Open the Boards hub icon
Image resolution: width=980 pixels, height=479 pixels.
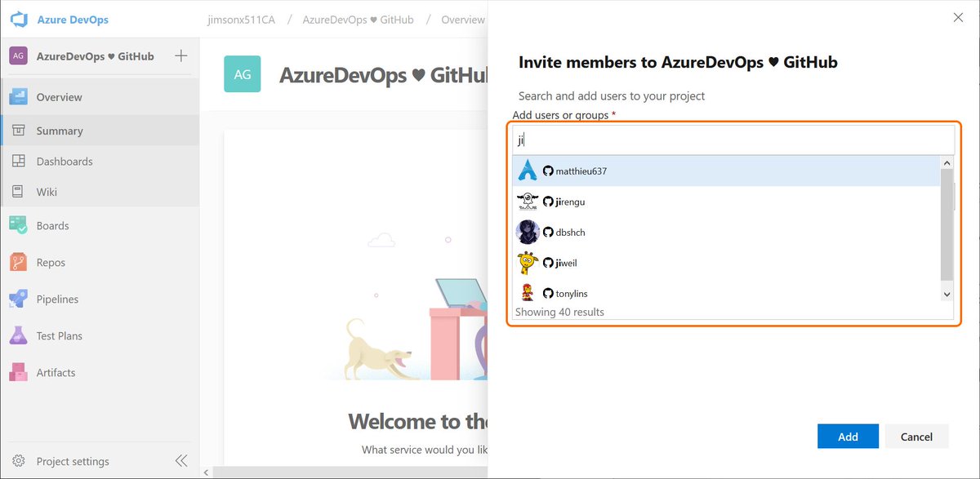(x=19, y=225)
